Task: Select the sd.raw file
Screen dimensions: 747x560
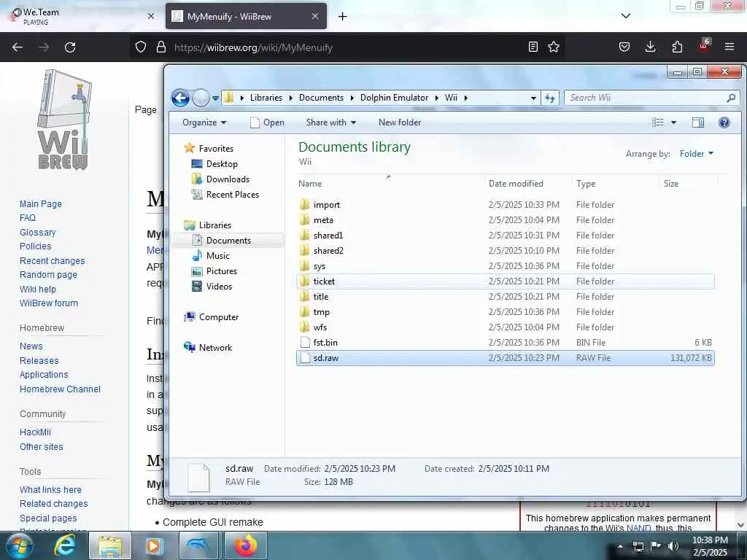Action: click(x=505, y=357)
